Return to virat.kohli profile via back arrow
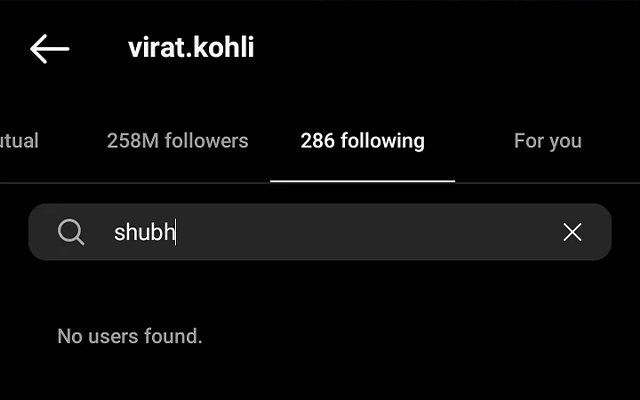The height and width of the screenshot is (400, 640). pyautogui.click(x=49, y=49)
